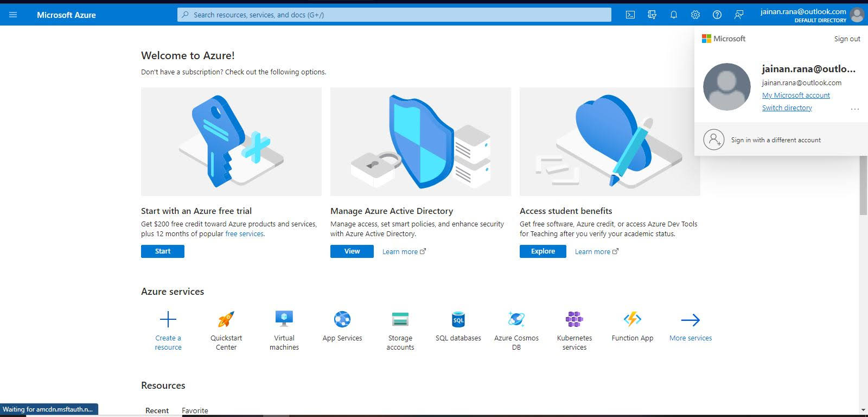Open Quickstart Center rocket icon
The image size is (868, 417).
coord(226,319)
